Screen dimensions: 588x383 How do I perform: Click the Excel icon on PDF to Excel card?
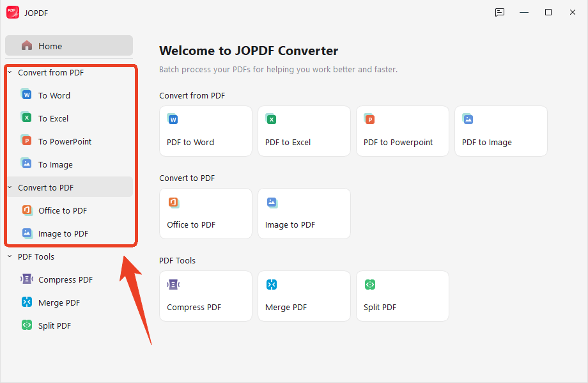[271, 119]
